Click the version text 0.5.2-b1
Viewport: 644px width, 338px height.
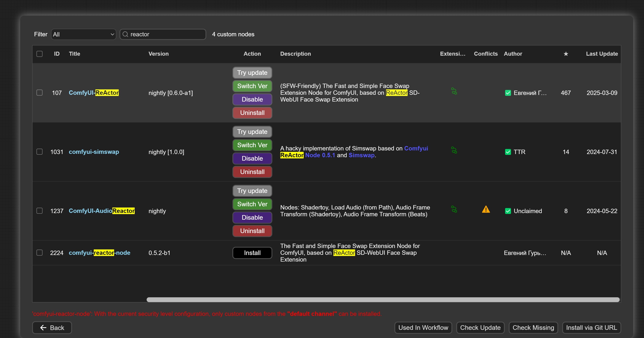click(159, 253)
